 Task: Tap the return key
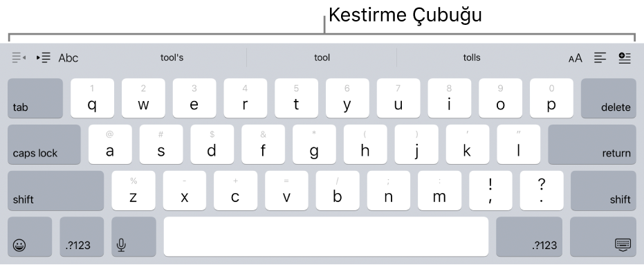pyautogui.click(x=592, y=145)
